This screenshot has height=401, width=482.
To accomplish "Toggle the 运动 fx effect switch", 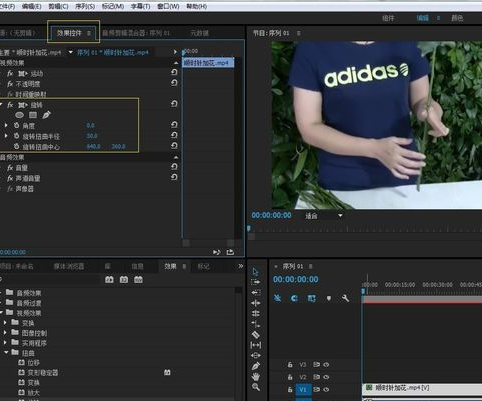I will tap(10, 73).
